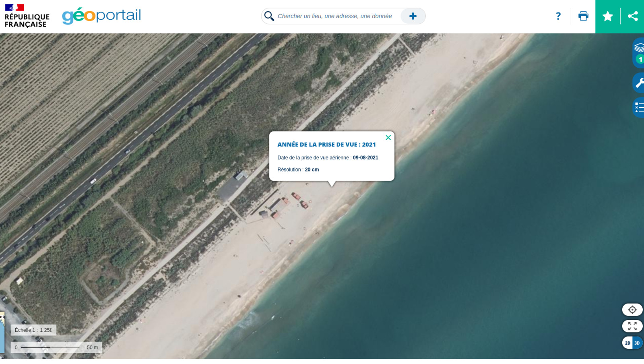Show the map legend panel
The image size is (644, 364).
(639, 108)
